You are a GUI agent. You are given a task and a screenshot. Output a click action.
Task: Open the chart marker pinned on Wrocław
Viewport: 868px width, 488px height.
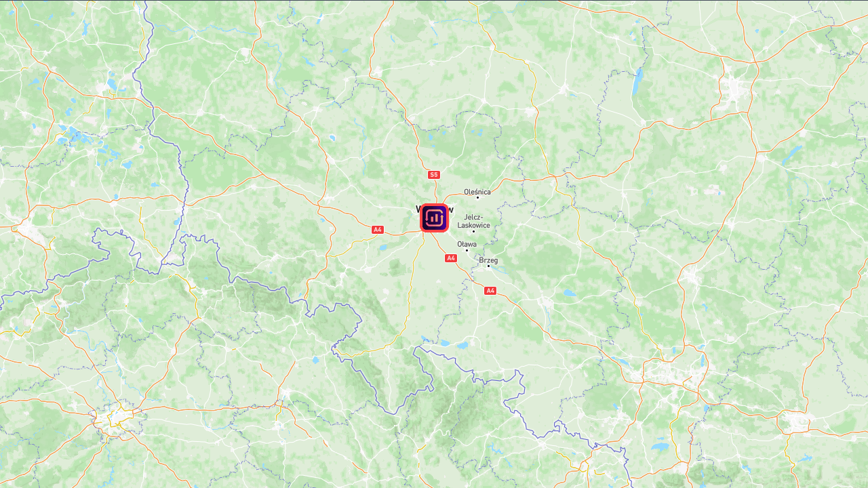coord(434,218)
